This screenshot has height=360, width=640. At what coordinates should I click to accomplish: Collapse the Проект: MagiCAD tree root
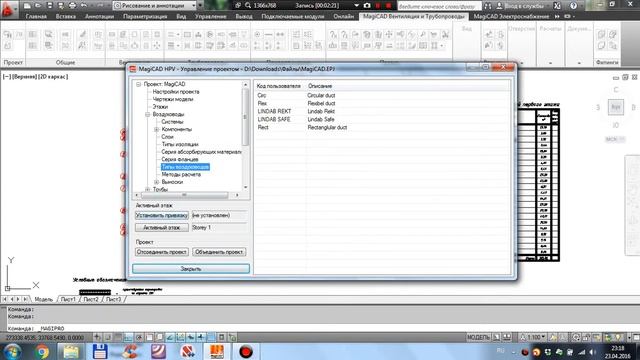[138, 84]
